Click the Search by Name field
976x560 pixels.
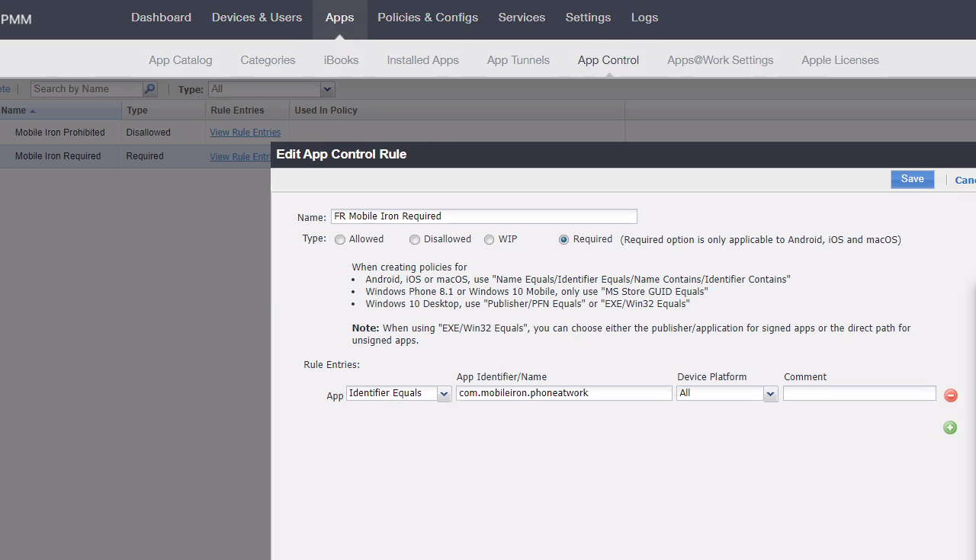coord(85,88)
